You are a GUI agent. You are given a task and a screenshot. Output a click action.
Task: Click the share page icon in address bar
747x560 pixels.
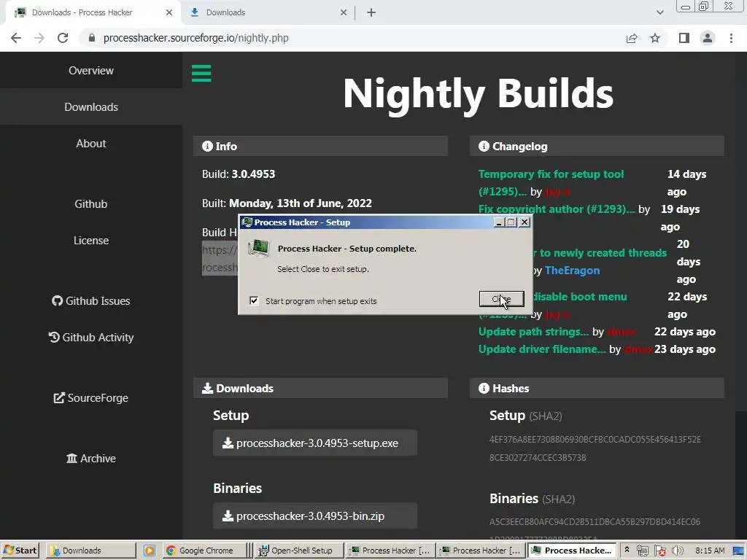pyautogui.click(x=632, y=38)
